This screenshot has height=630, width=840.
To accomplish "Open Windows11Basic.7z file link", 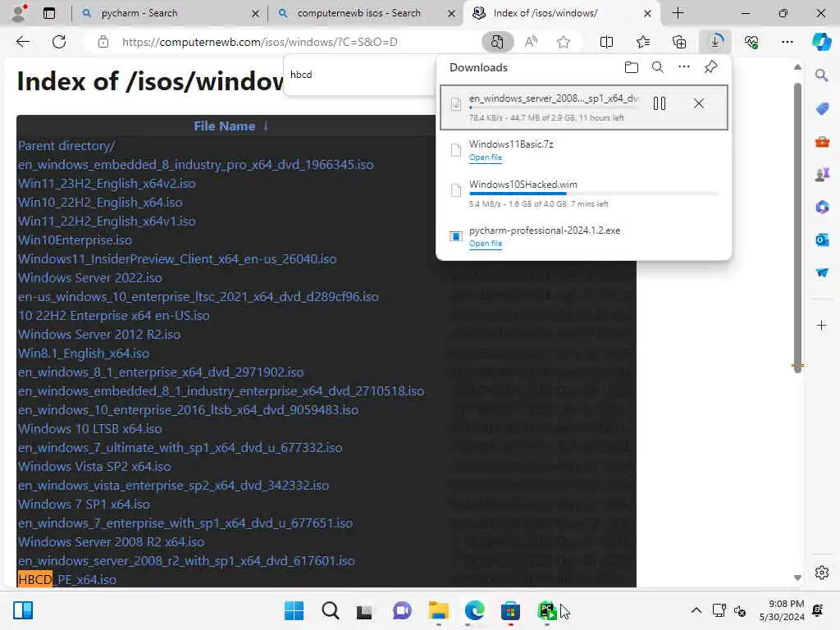I will [486, 157].
